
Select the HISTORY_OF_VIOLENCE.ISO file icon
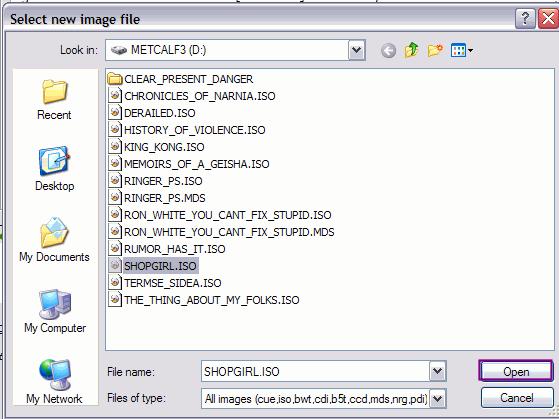point(114,129)
